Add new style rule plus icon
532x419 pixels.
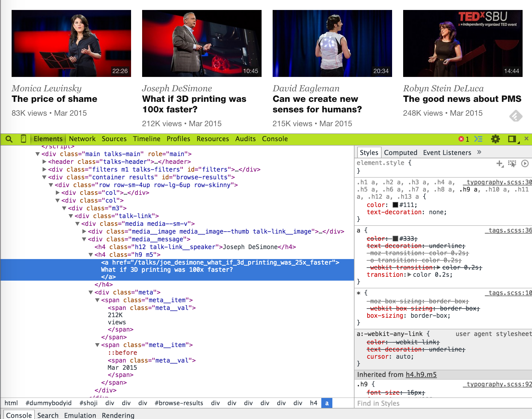(x=499, y=164)
